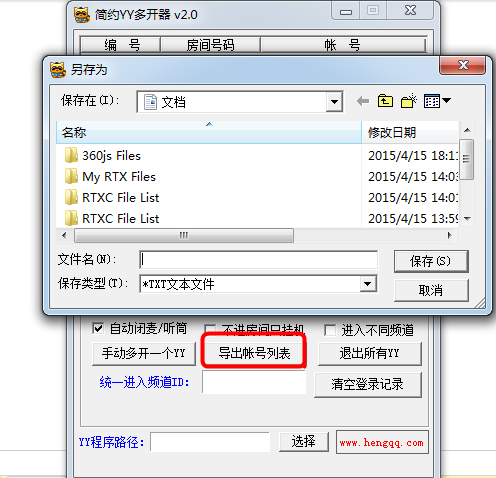
Task: Expand the 保存类型 file type dropdown
Action: click(368, 284)
